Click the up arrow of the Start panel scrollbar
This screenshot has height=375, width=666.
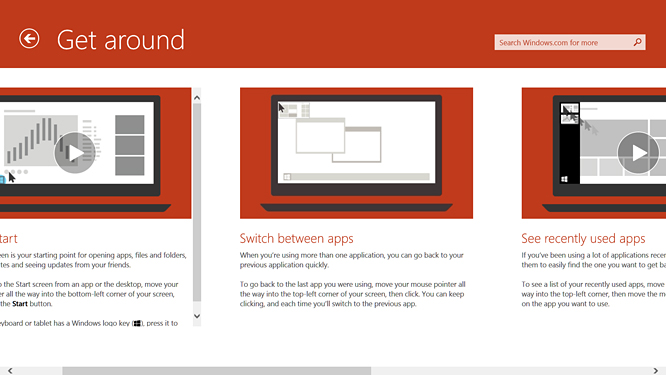(197, 98)
